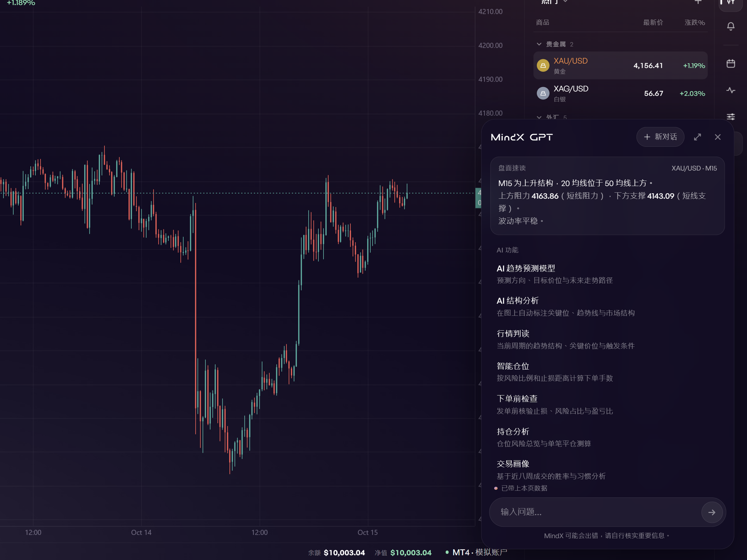
Task: Open the economic calendar icon
Action: 731,63
